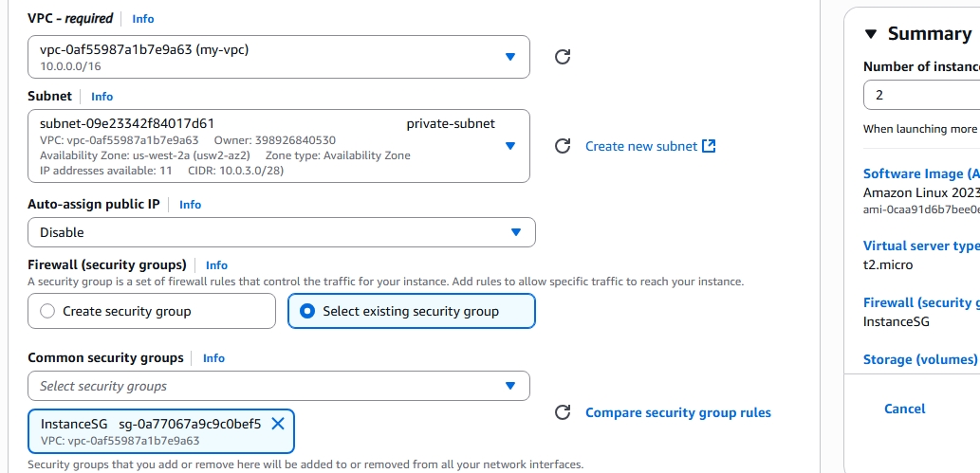Viewport: 980px width, 473px height.
Task: Open the VPC dropdown
Action: tap(279, 57)
